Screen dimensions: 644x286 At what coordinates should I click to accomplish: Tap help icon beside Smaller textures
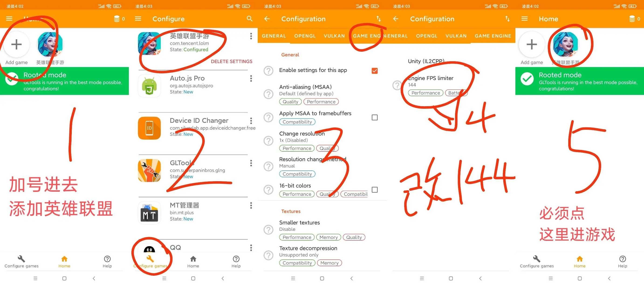tap(268, 229)
